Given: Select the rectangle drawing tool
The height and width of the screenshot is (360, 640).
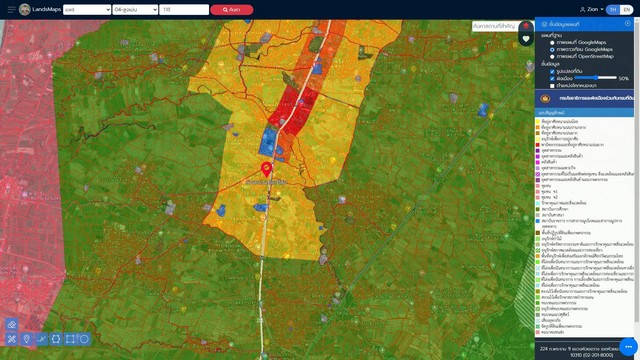Looking at the screenshot, I should point(70,339).
